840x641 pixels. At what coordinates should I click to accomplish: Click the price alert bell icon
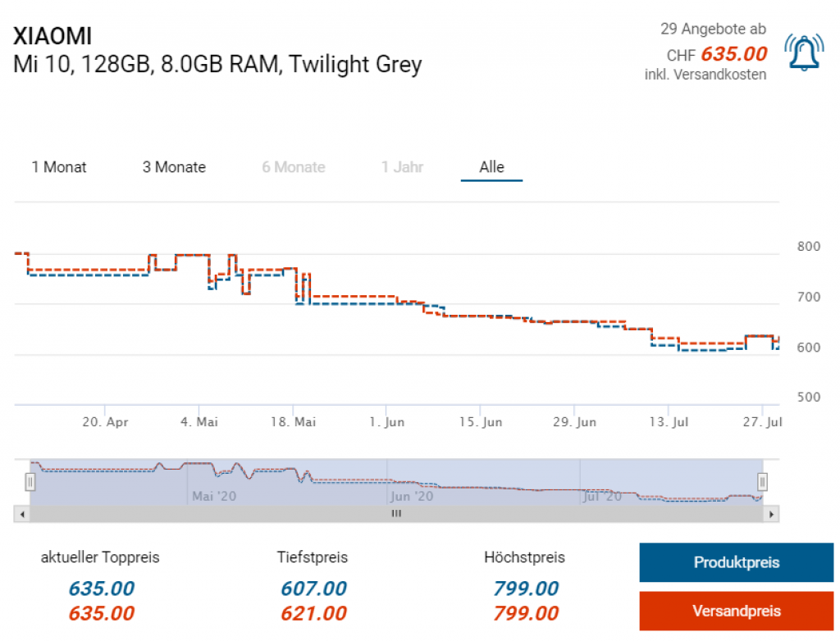point(804,52)
